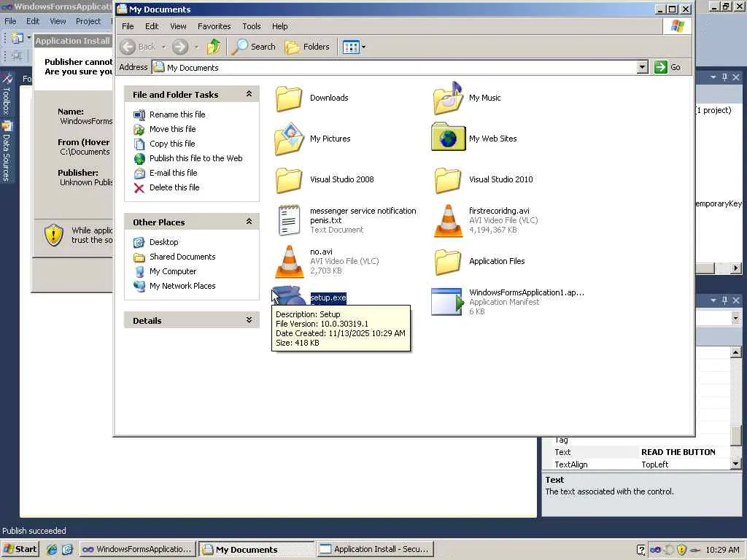Open My Network Places link
The image size is (747, 560).
coord(182,286)
